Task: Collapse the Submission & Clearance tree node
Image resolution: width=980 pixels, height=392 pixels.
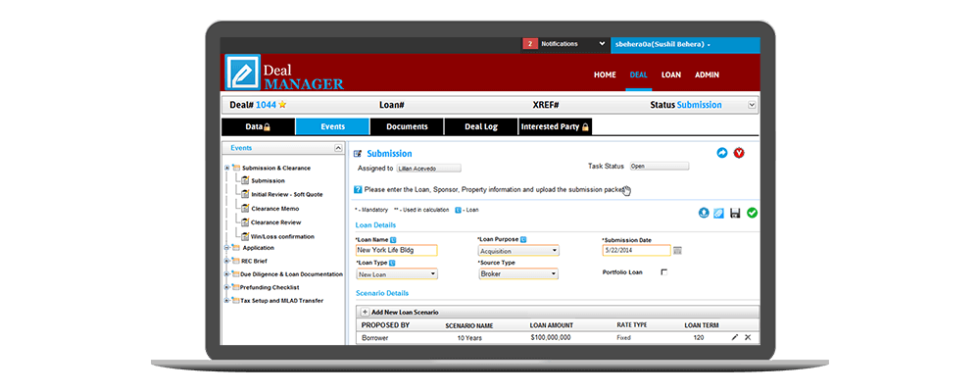Action: pos(227,168)
